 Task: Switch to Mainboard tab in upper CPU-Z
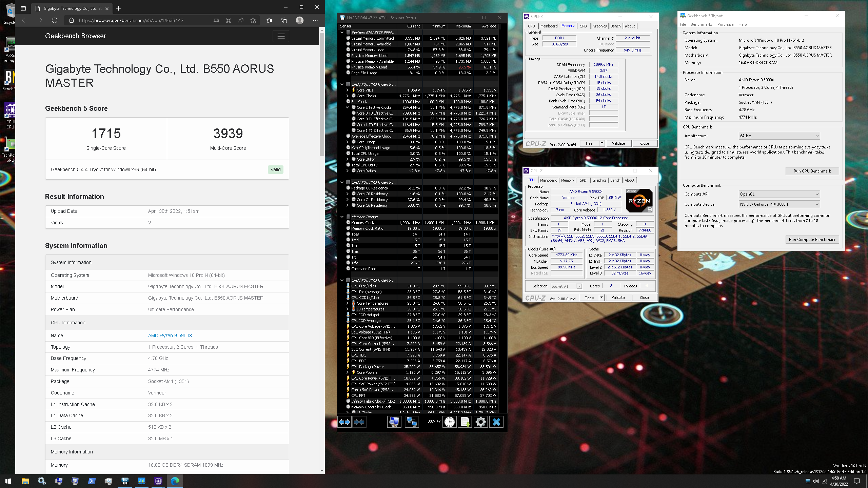point(549,26)
